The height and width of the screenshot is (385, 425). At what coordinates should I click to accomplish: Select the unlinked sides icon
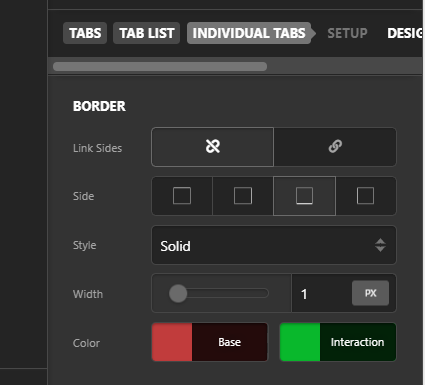(x=213, y=147)
